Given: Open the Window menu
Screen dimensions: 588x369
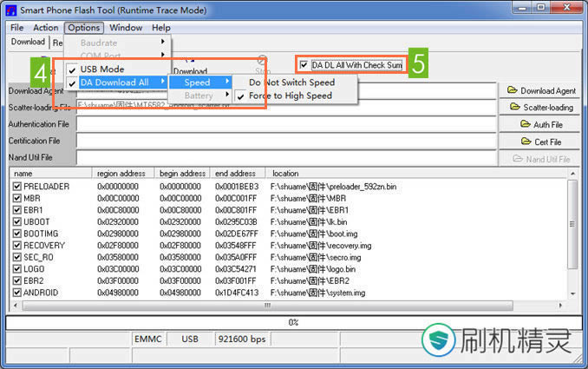Looking at the screenshot, I should coord(126,28).
